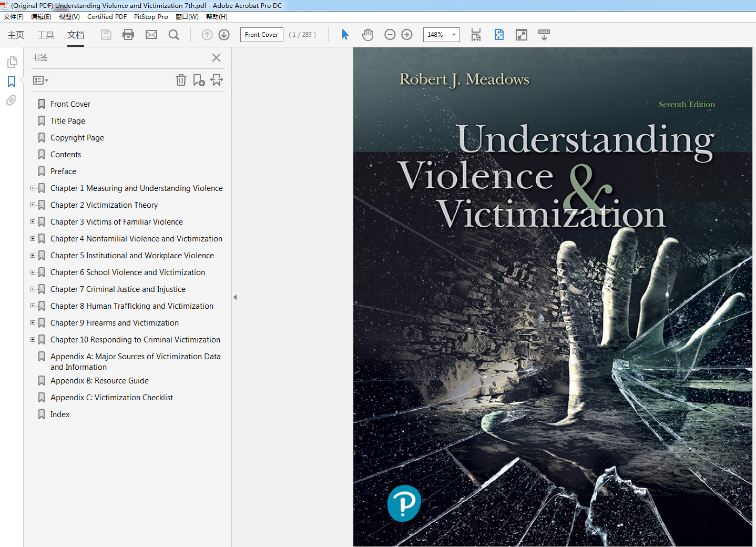Click the Fit width scrolling icon
The image size is (756, 547).
coord(476,35)
